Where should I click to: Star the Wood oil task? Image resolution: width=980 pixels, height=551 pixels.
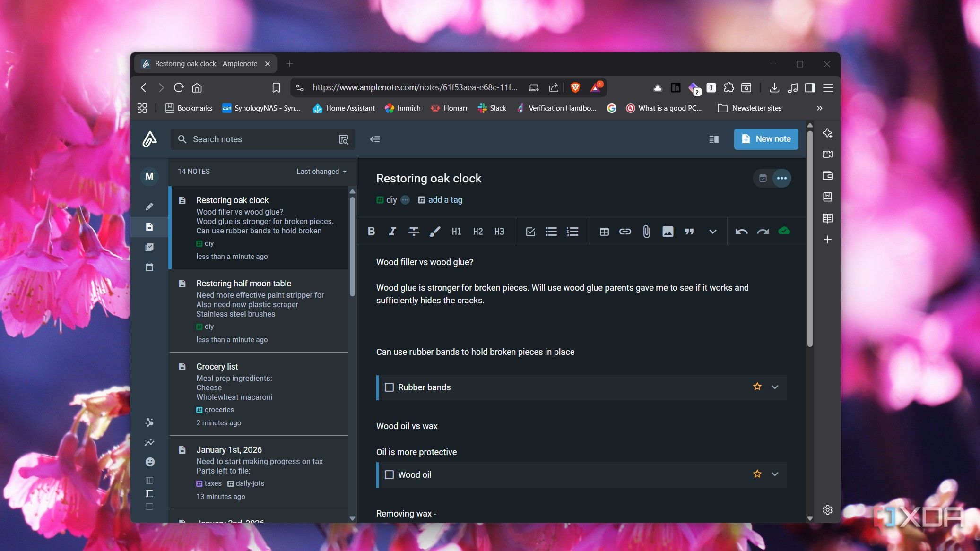coord(757,474)
